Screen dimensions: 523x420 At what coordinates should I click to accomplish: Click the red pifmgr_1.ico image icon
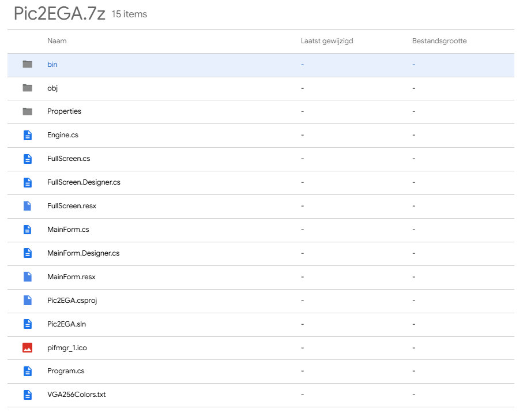[x=27, y=348]
